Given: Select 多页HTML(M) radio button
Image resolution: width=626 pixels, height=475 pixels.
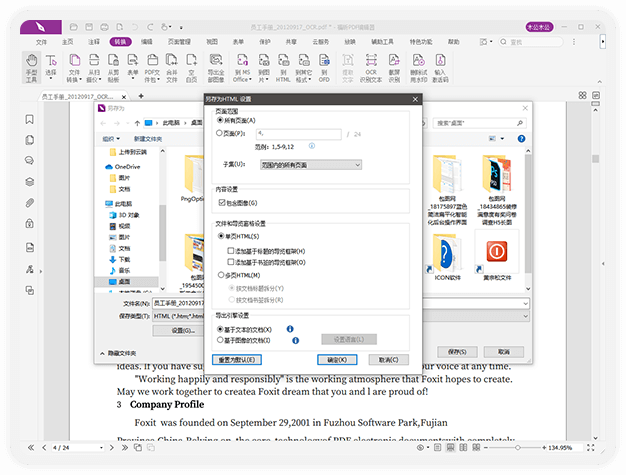Looking at the screenshot, I should pos(221,275).
